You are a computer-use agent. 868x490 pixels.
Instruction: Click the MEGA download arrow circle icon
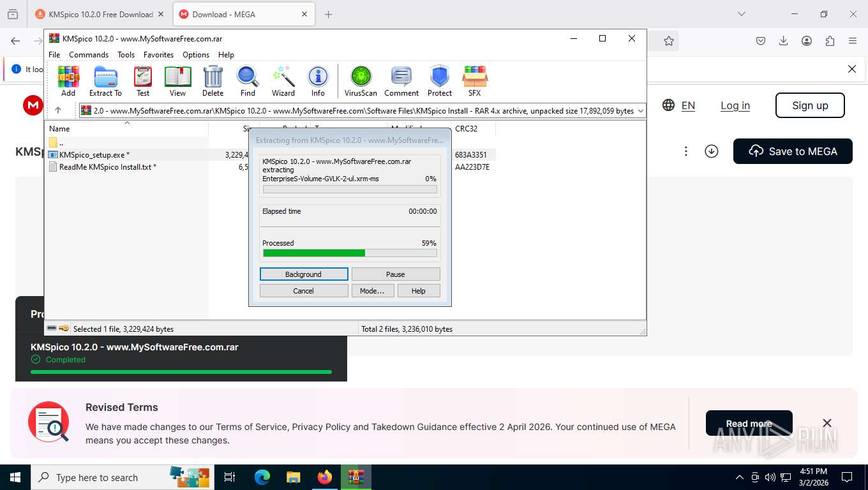pyautogui.click(x=712, y=151)
